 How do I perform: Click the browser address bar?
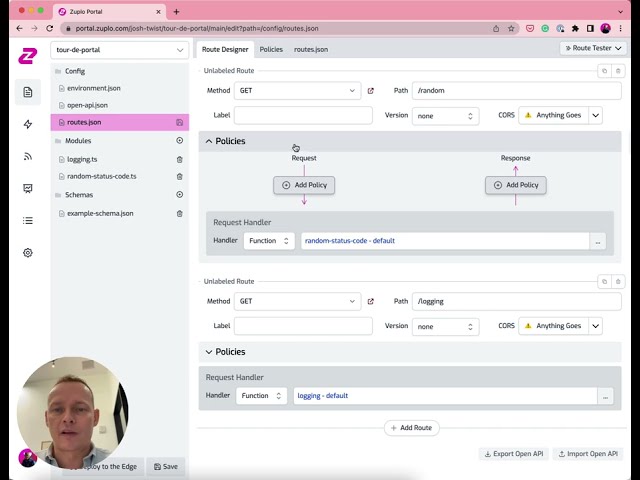pos(278,28)
